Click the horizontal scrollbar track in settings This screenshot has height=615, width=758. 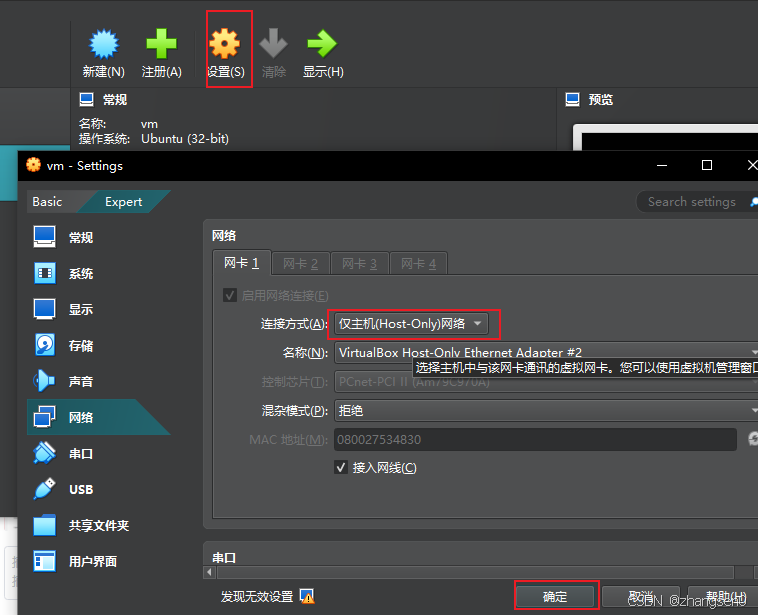[x=476, y=572]
